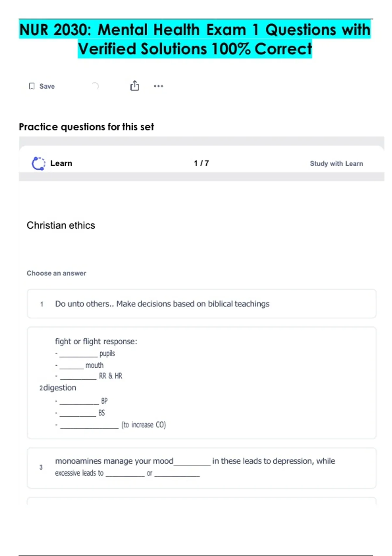Click the Save text label

pos(47,86)
